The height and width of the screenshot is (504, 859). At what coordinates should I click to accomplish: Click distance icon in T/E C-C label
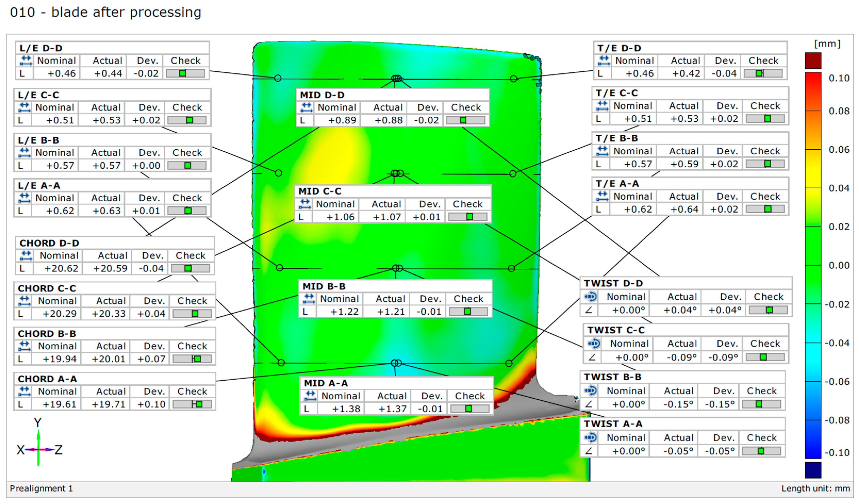[602, 106]
